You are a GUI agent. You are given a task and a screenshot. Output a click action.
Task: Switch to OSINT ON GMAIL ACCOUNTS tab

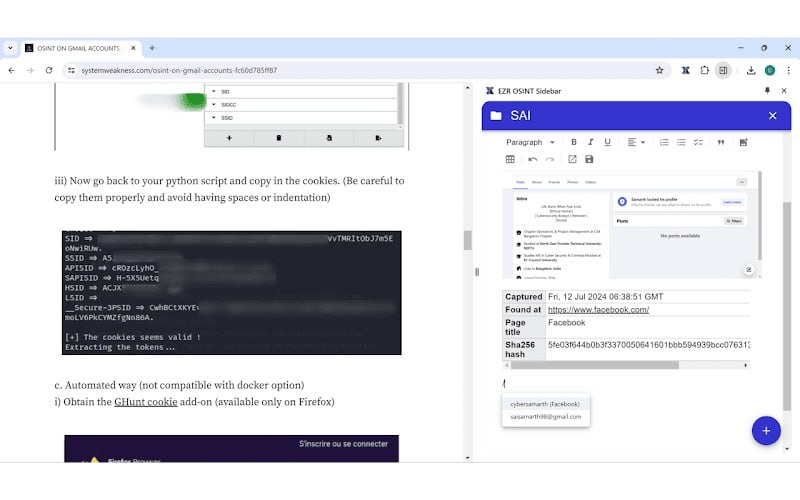[x=79, y=48]
